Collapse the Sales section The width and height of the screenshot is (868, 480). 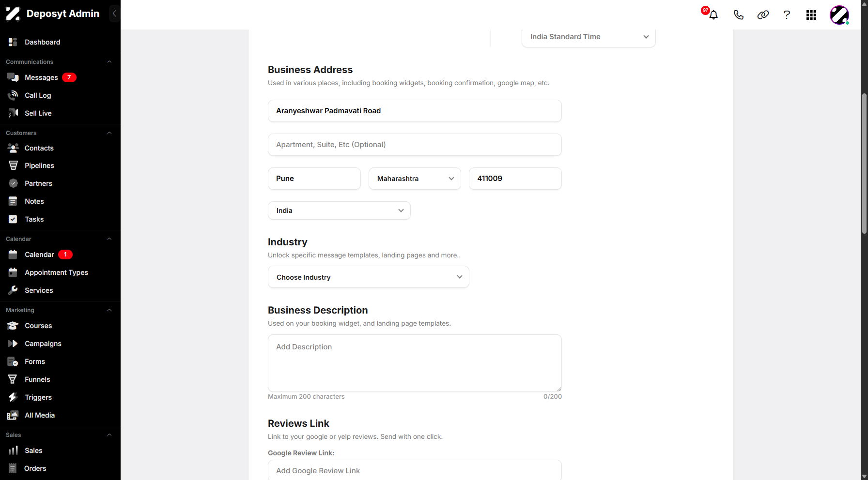tap(109, 435)
